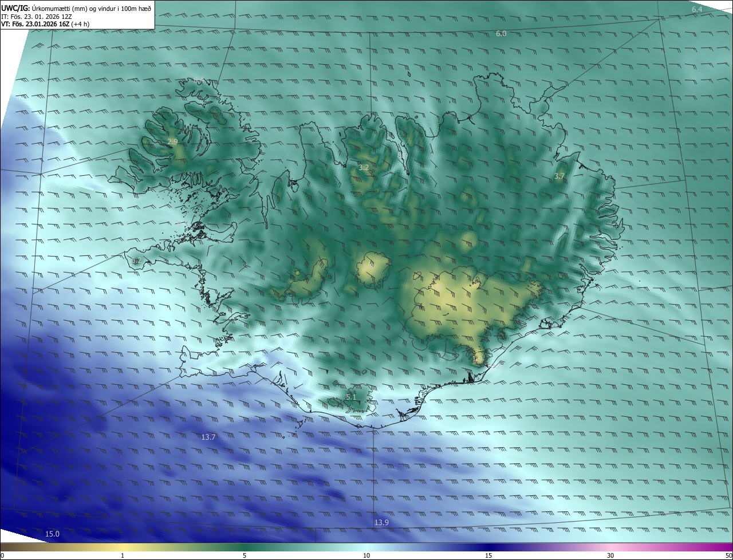
Task: Click the 3.2 value in north Iceland
Action: pos(364,168)
